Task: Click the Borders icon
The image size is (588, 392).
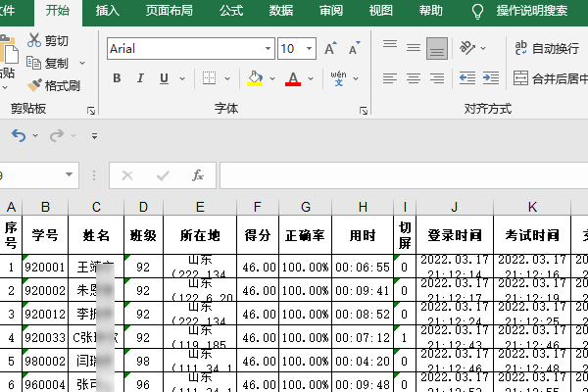Action: (x=210, y=78)
